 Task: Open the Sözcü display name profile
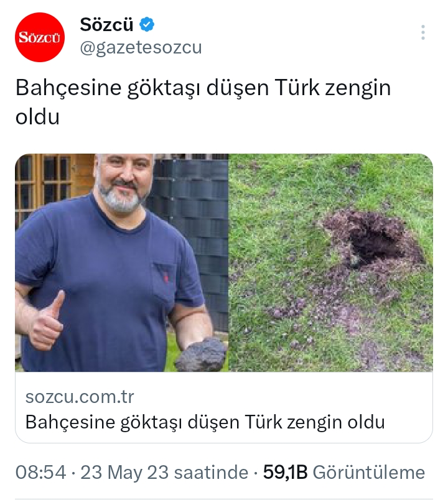tap(106, 24)
